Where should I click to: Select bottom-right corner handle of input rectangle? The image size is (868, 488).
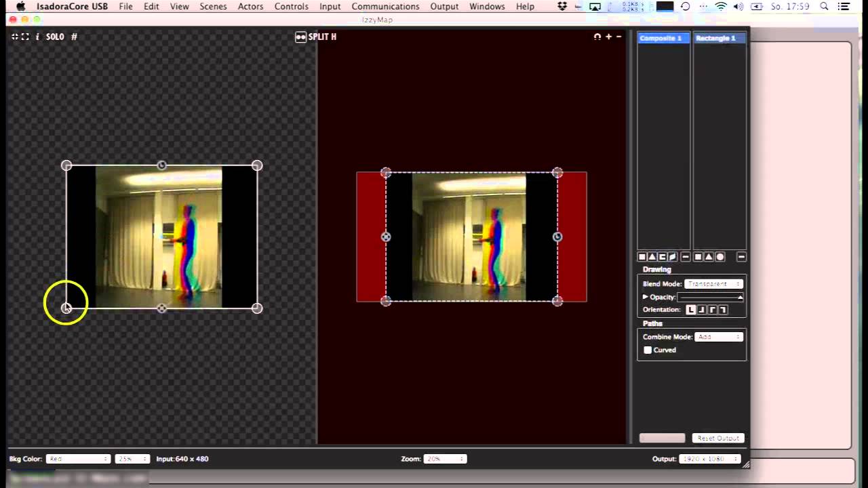[257, 308]
